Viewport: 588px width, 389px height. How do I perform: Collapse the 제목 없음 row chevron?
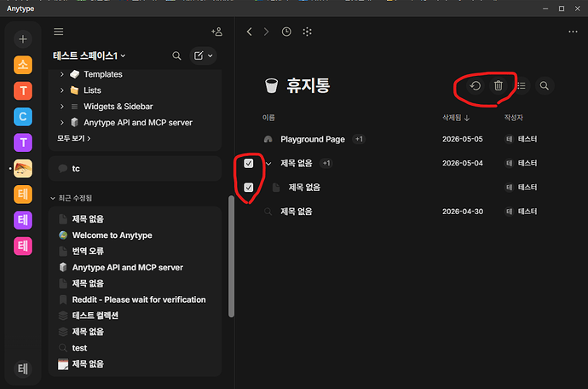tap(268, 164)
